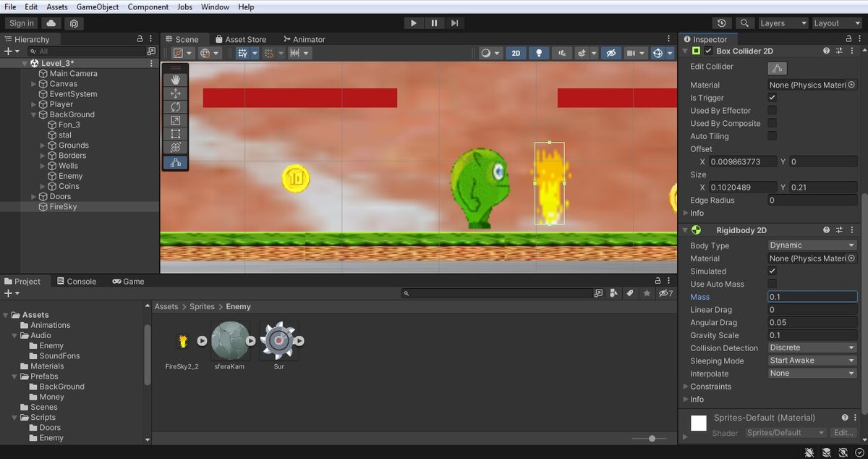Open Box Collider 2D presets icon

(840, 51)
